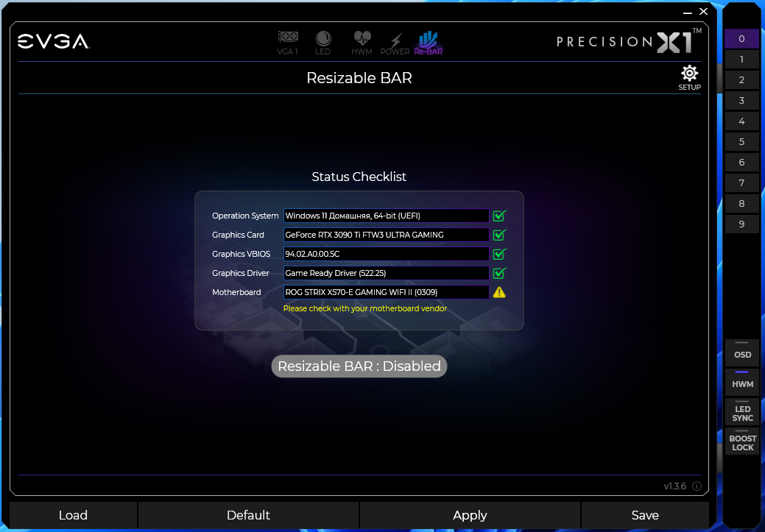765x532 pixels.
Task: Switch to the LED control tab
Action: [323, 43]
